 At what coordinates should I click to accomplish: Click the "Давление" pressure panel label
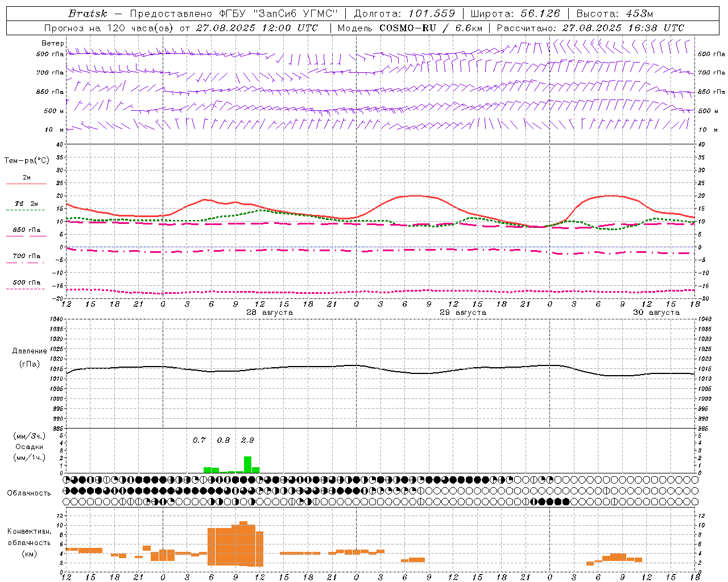(30, 351)
